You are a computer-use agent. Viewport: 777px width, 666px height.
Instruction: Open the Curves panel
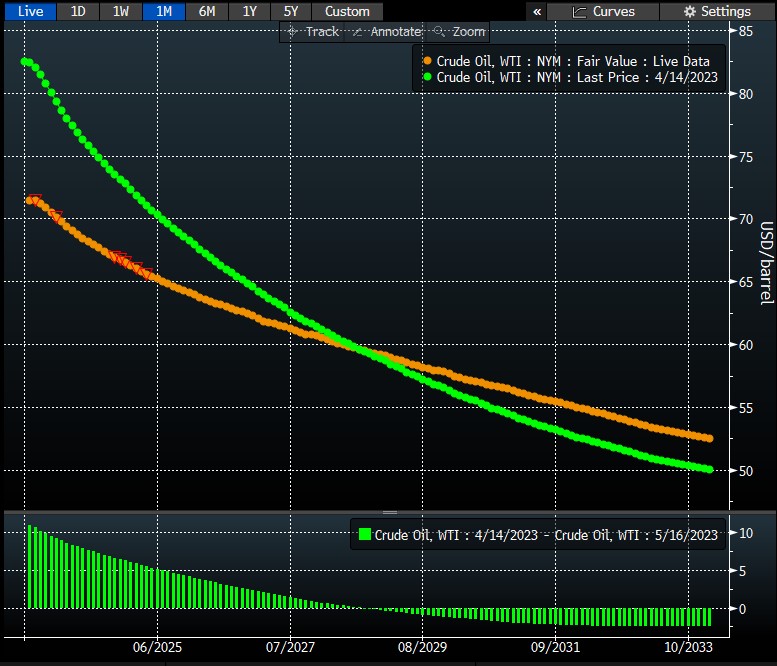coord(604,11)
